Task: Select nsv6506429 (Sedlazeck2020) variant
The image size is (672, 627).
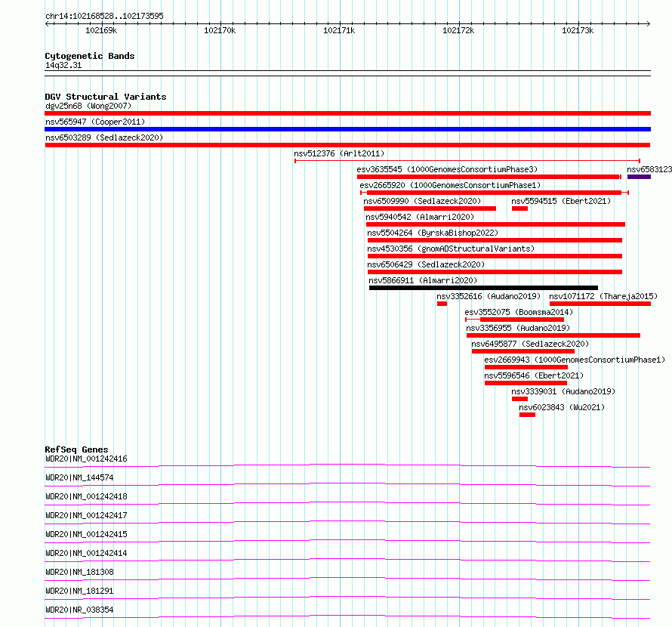Action: tap(426, 264)
